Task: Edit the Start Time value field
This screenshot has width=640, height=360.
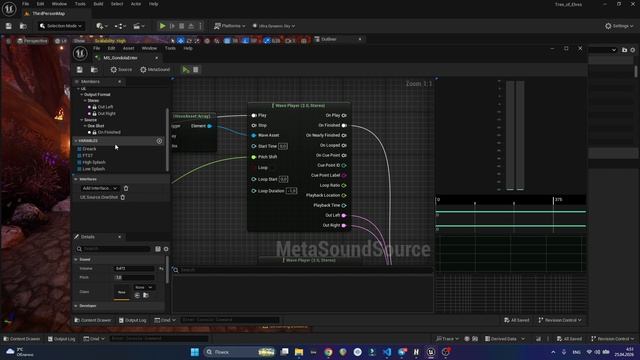Action: tap(283, 146)
